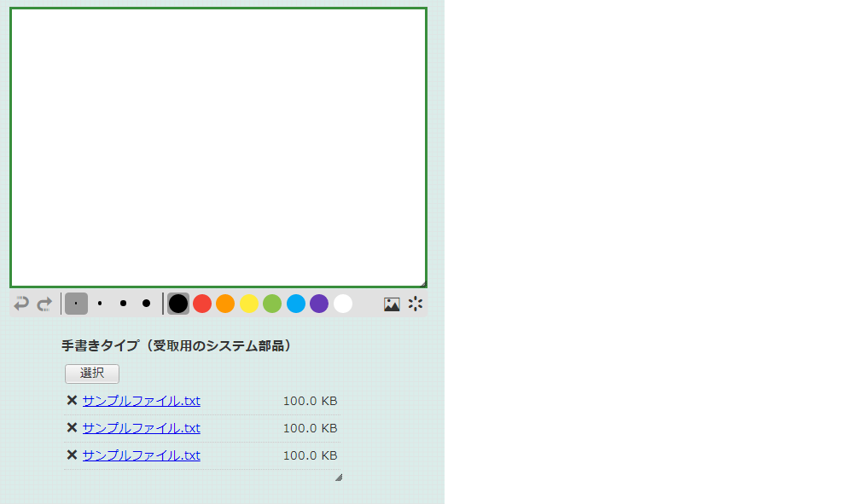This screenshot has width=855, height=504.
Task: Remove the third サンプルファイル.txt with X
Action: [x=72, y=455]
